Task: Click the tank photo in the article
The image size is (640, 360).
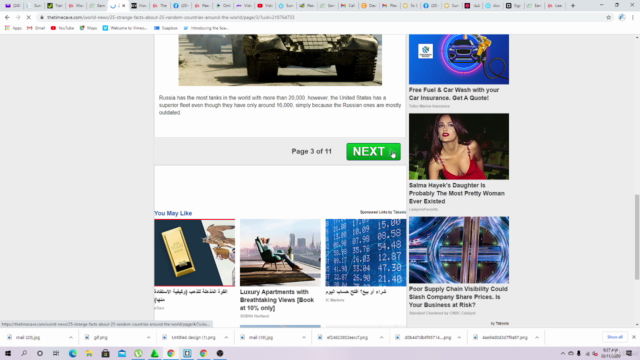Action: click(x=280, y=60)
